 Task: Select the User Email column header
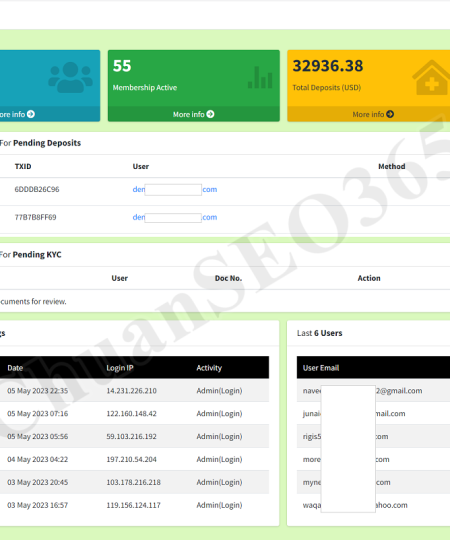(x=321, y=368)
